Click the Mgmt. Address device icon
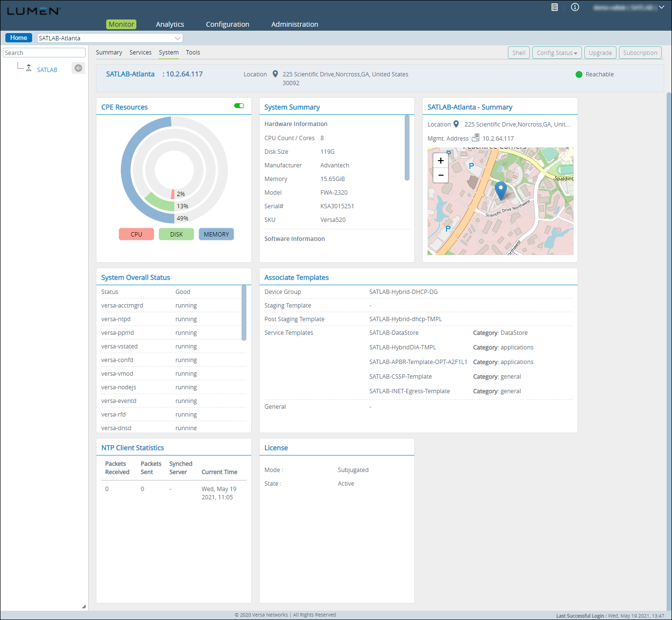Image resolution: width=672 pixels, height=620 pixels. coord(475,138)
